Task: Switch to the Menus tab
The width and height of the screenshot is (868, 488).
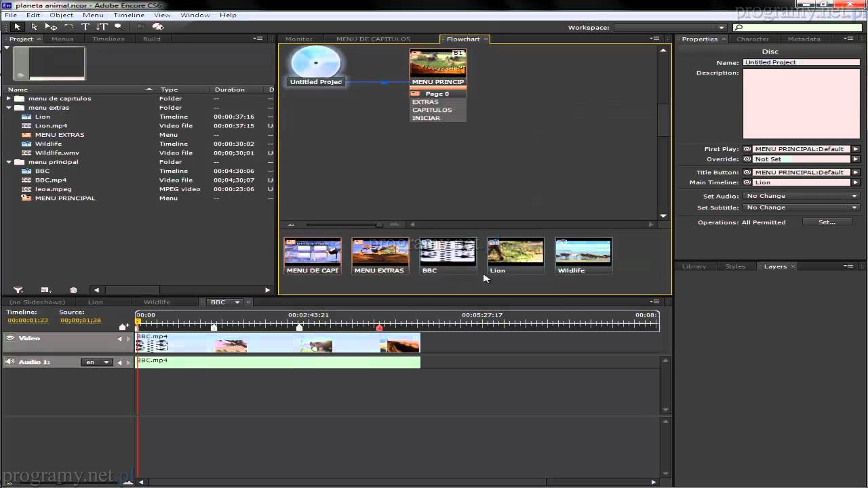Action: click(62, 39)
